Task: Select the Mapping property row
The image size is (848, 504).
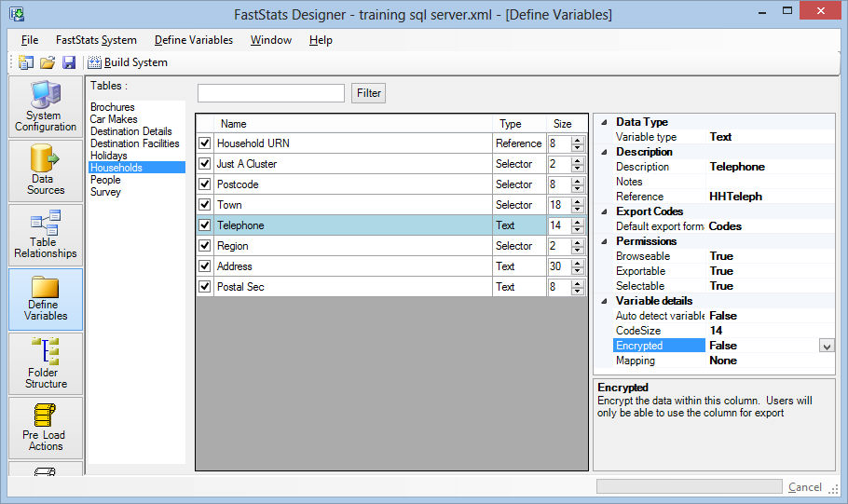Action: click(x=724, y=361)
